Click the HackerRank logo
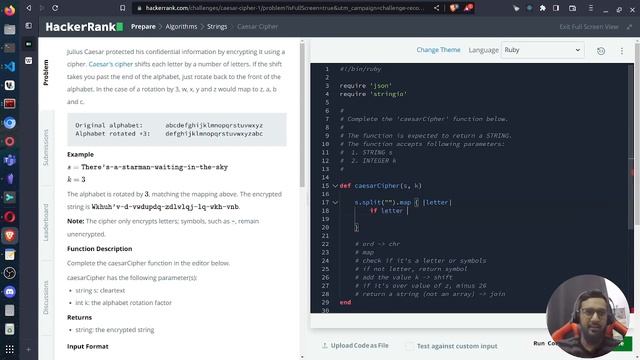 pyautogui.click(x=84, y=27)
